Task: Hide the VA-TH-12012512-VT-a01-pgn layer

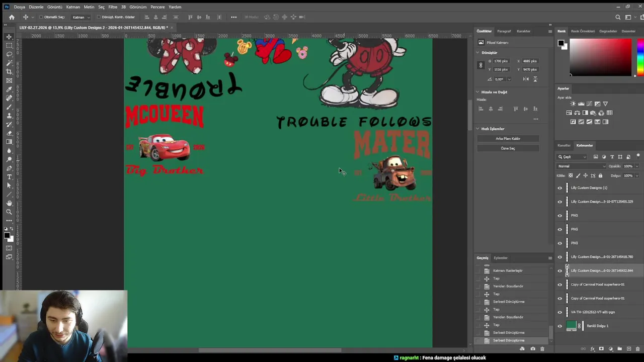Action: [560, 312]
